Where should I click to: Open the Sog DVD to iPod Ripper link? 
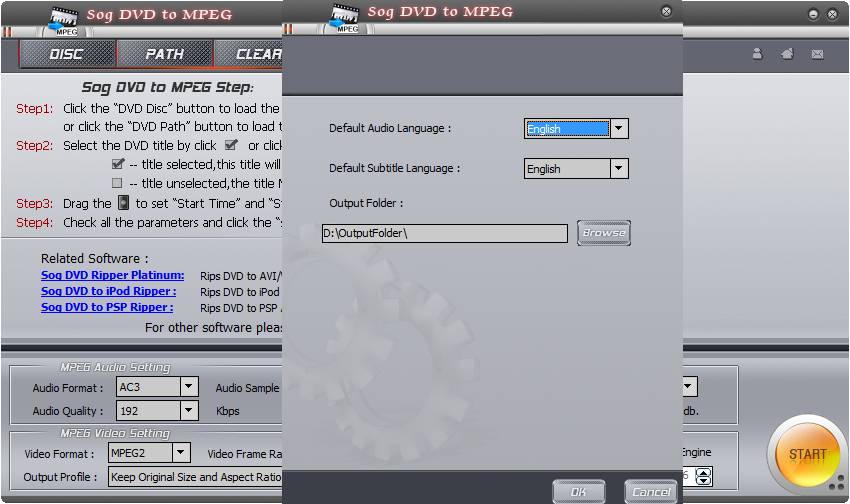pyautogui.click(x=108, y=291)
